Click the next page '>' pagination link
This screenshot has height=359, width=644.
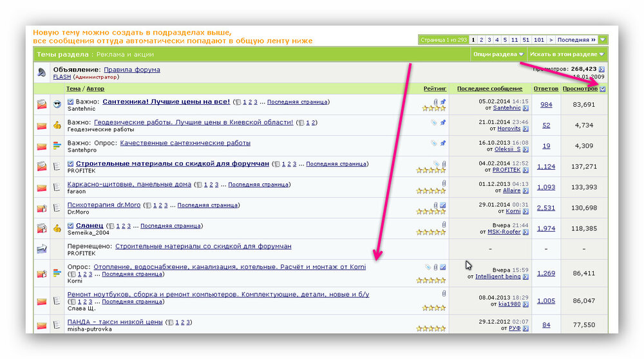coord(551,40)
